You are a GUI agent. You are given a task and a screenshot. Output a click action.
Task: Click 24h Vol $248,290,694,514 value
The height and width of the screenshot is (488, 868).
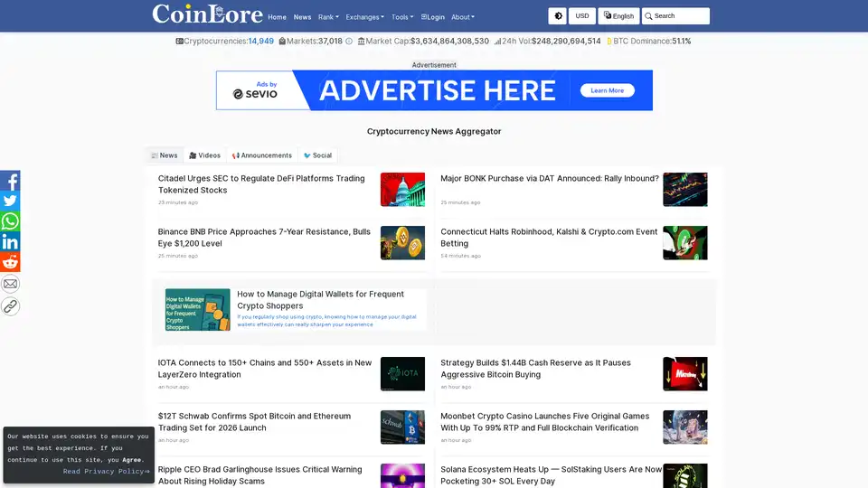pyautogui.click(x=566, y=41)
